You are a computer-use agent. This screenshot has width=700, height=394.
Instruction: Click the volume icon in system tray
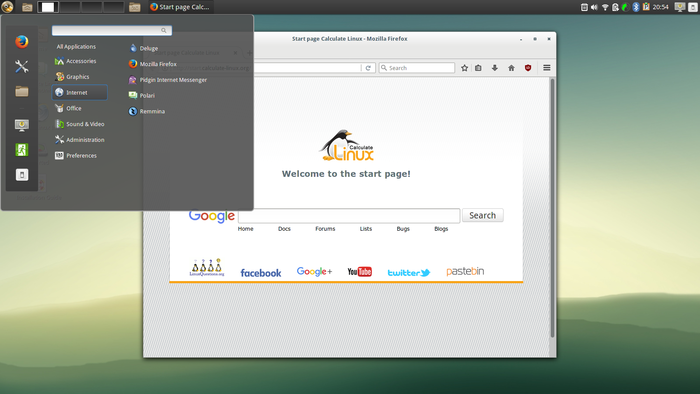tap(594, 7)
